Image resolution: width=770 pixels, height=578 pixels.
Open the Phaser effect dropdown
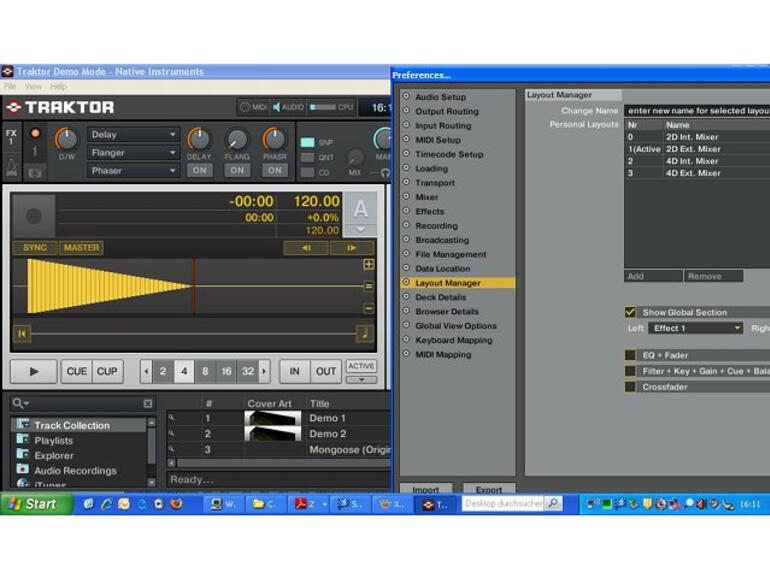[x=134, y=170]
